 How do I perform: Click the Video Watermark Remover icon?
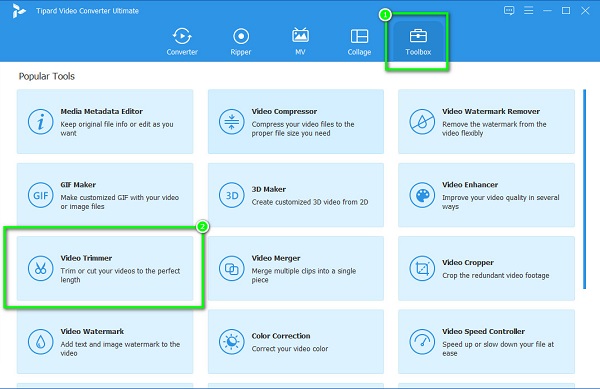422,122
